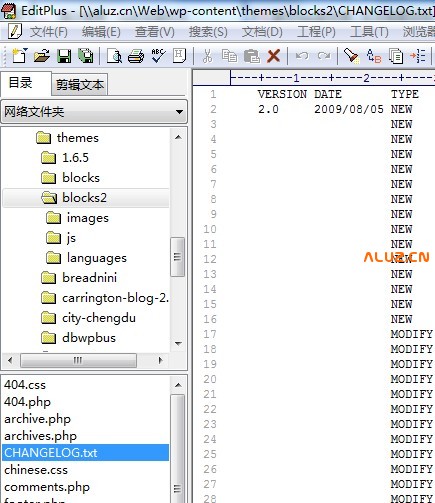The image size is (435, 503).
Task: Click the Replace A-to-B icon
Action: [373, 56]
